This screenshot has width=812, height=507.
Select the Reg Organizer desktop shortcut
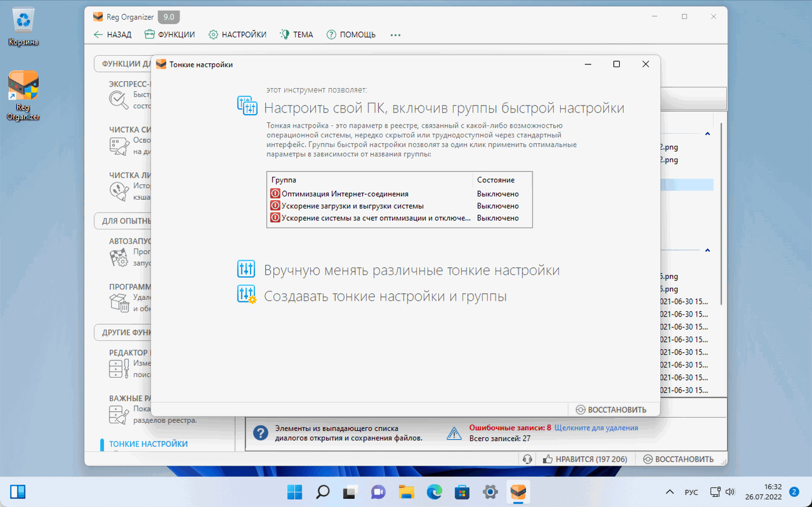coord(23,96)
